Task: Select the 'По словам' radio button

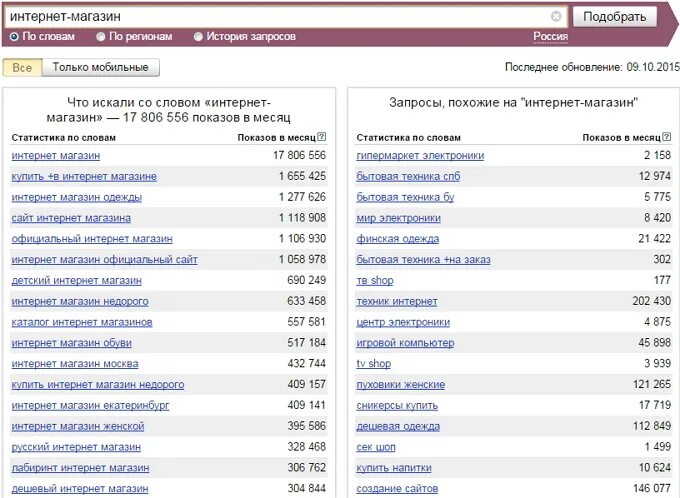Action: point(14,36)
